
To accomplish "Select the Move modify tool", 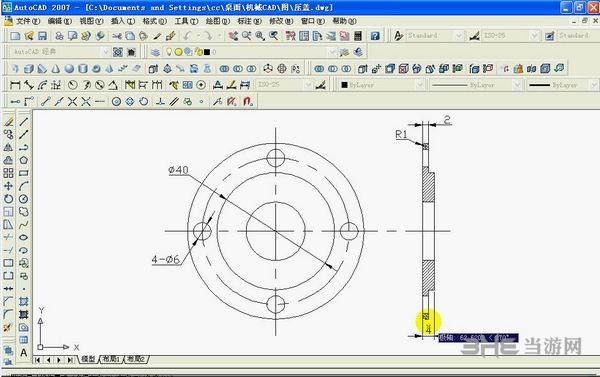I will pyautogui.click(x=8, y=186).
